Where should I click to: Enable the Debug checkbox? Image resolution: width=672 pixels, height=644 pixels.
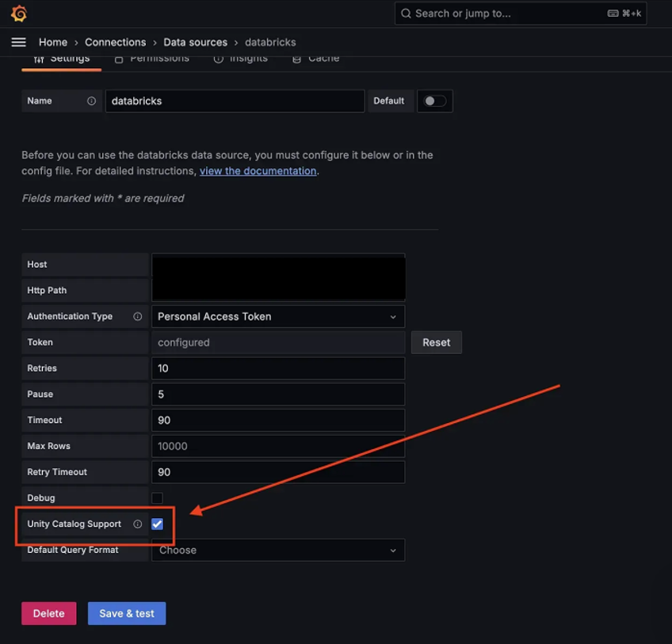(155, 497)
